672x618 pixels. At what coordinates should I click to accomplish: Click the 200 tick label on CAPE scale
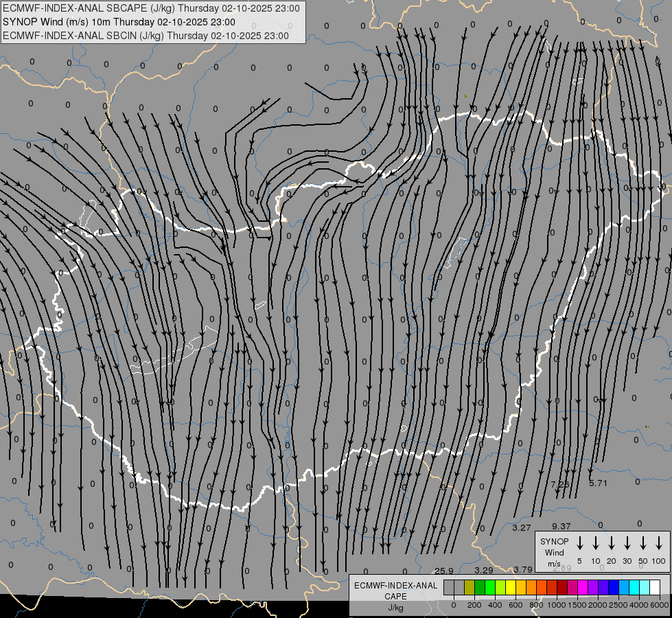click(474, 605)
